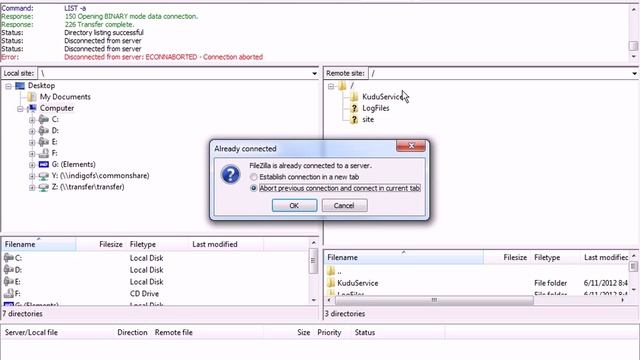Select Y: commonshare network drive icon
Image resolution: width=640 pixels, height=360 pixels.
(x=44, y=176)
